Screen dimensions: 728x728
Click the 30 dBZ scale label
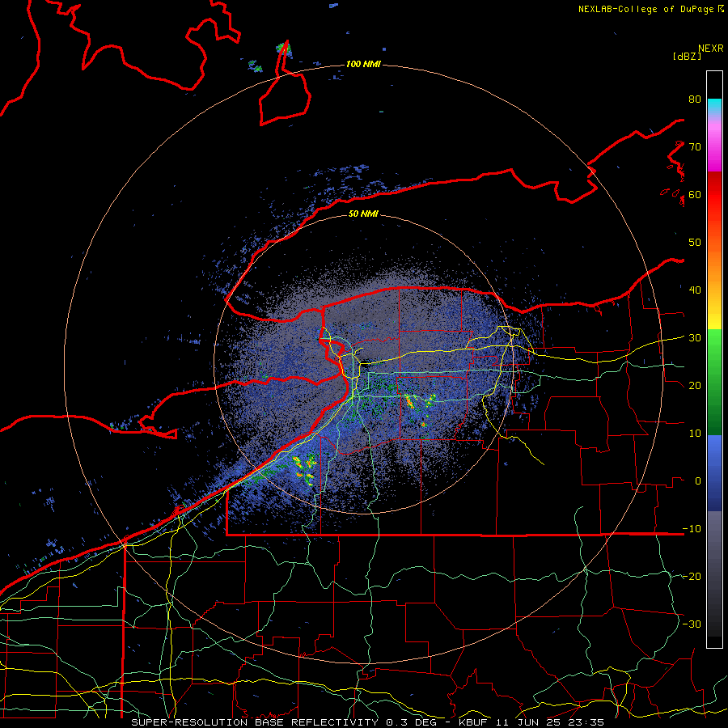(695, 338)
